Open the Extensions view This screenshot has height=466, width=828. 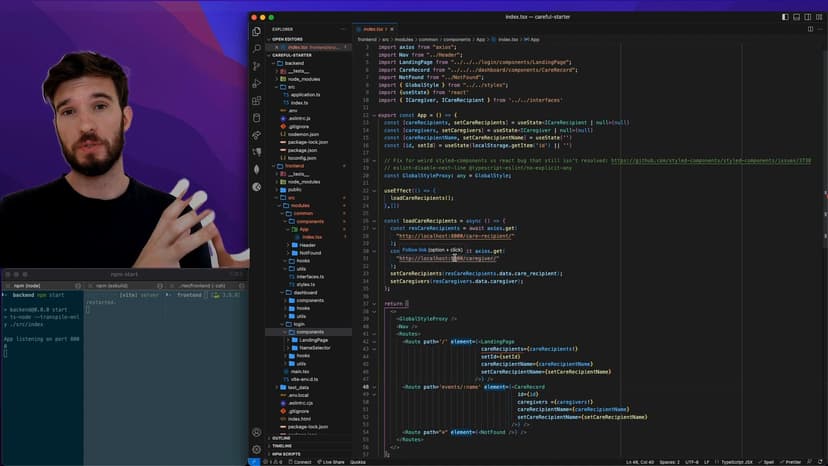click(x=257, y=100)
